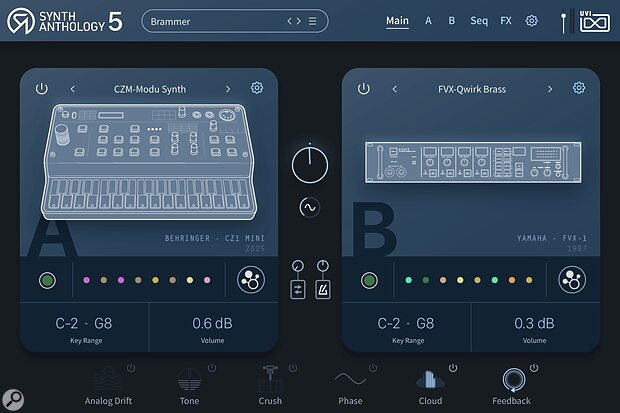Click the layer B randomize molecule icon
The width and height of the screenshot is (620, 413).
click(x=572, y=280)
